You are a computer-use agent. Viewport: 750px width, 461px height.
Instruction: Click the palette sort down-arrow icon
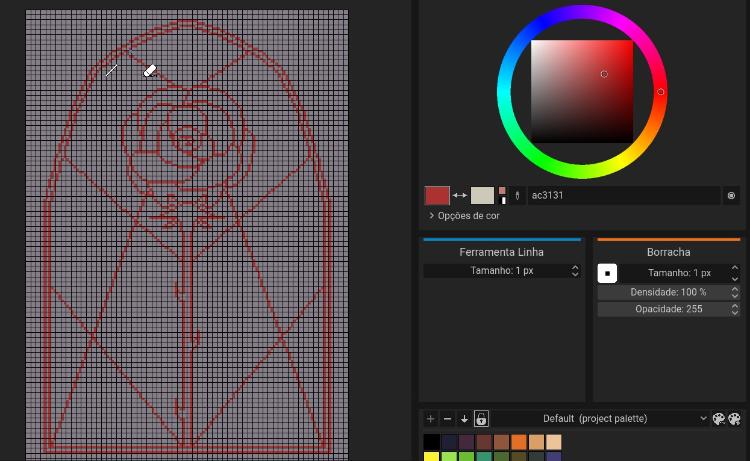point(464,419)
